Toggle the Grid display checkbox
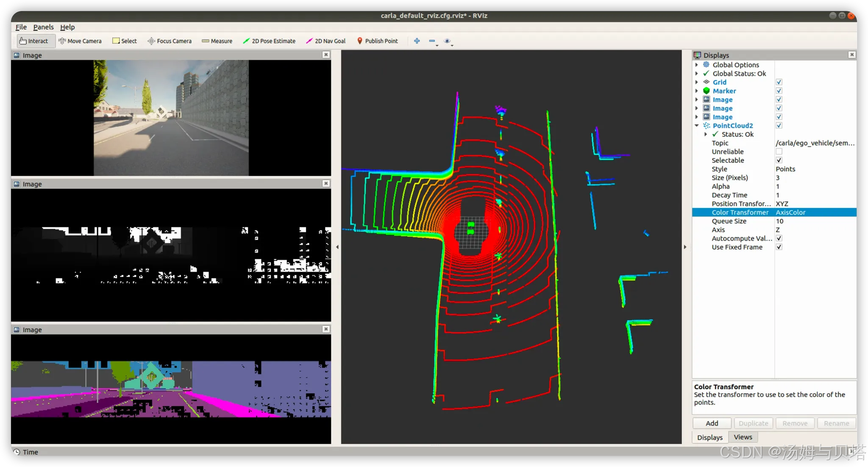 pyautogui.click(x=779, y=82)
